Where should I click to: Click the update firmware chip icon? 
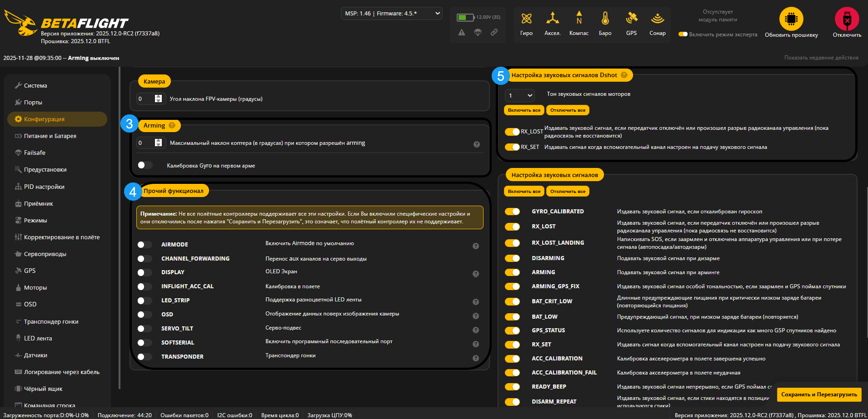coord(791,19)
